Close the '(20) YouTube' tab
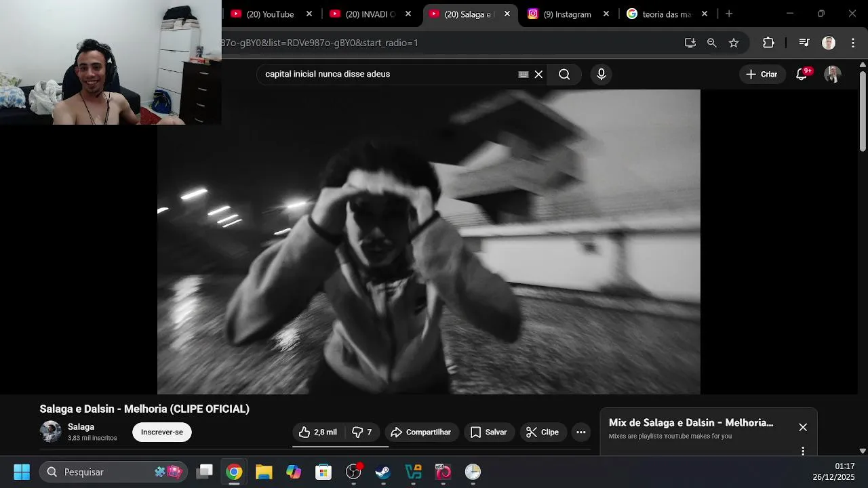Viewport: 868px width, 488px height. pos(309,14)
